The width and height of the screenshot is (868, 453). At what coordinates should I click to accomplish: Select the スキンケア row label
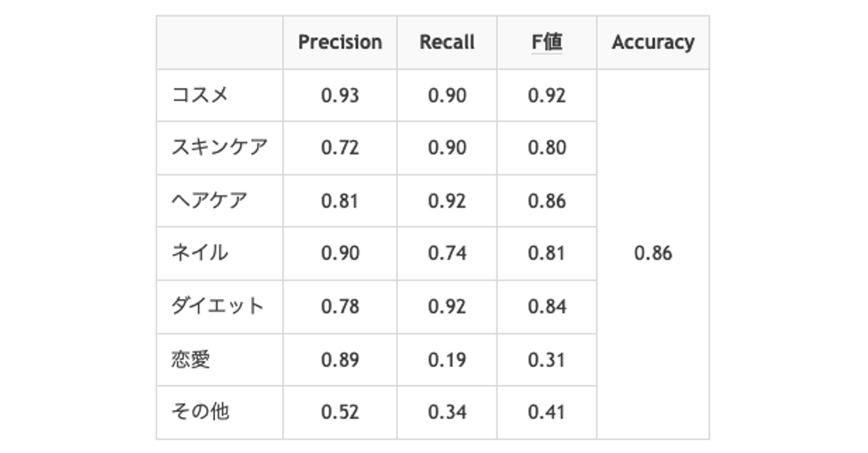click(x=219, y=148)
